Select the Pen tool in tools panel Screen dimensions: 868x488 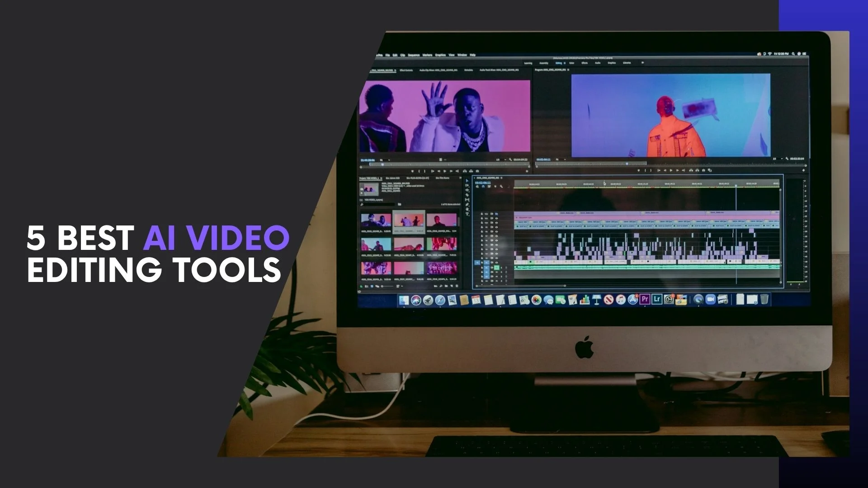point(467,205)
